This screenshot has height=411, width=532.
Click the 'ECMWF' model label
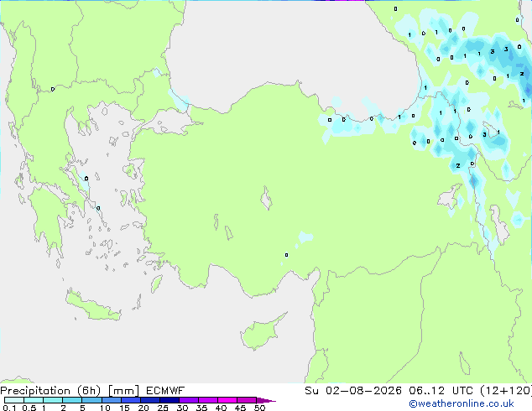(x=165, y=391)
